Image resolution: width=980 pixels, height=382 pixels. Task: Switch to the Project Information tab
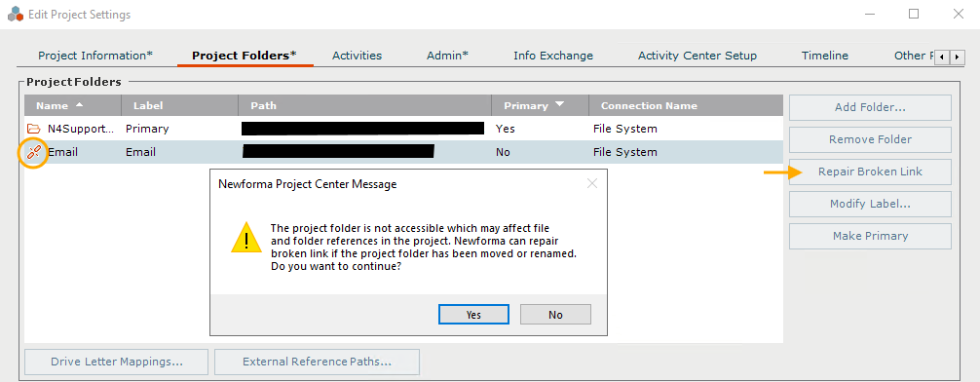pos(95,56)
